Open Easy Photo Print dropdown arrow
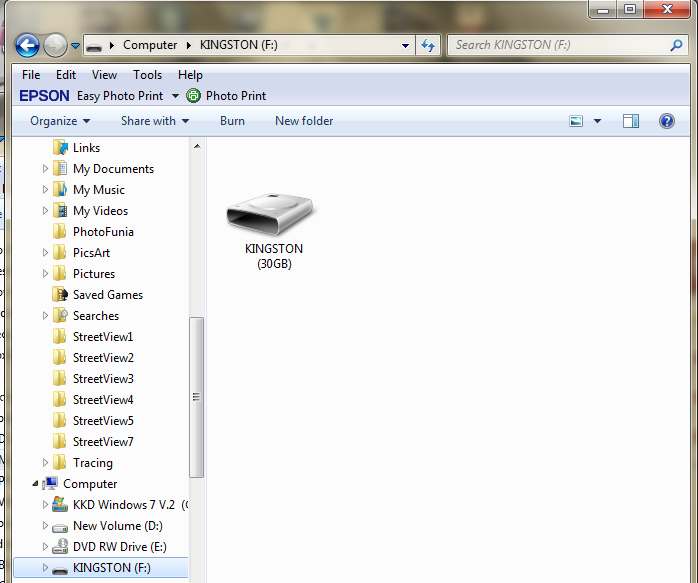 pyautogui.click(x=175, y=96)
